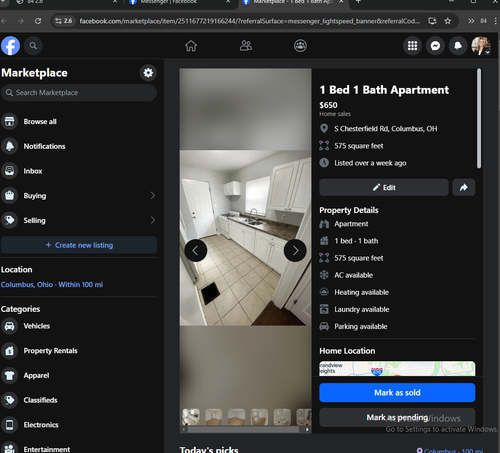Change location Columbus, Ohio link
The width and height of the screenshot is (500, 453).
tap(52, 285)
